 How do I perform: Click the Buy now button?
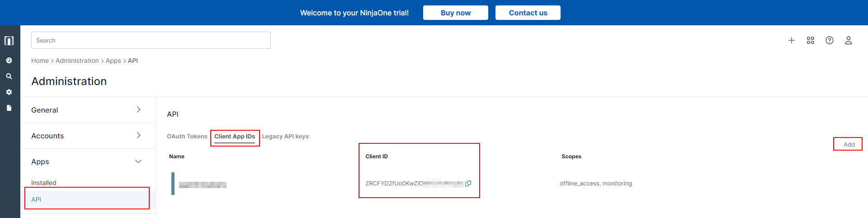[456, 13]
